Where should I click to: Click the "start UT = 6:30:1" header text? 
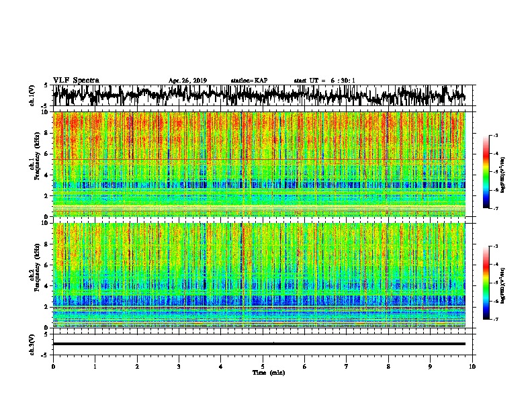click(324, 81)
